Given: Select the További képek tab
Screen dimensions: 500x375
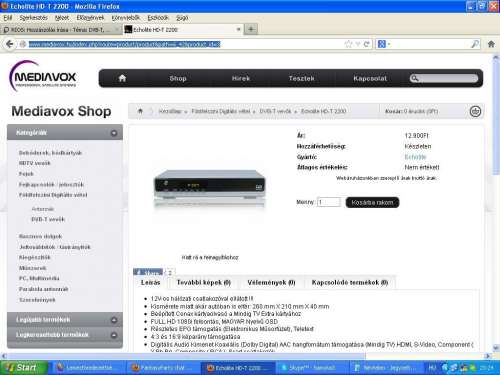Looking at the screenshot, I should 203,282.
